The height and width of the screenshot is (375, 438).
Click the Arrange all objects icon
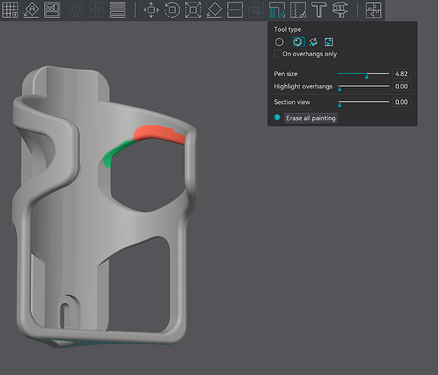(52, 10)
